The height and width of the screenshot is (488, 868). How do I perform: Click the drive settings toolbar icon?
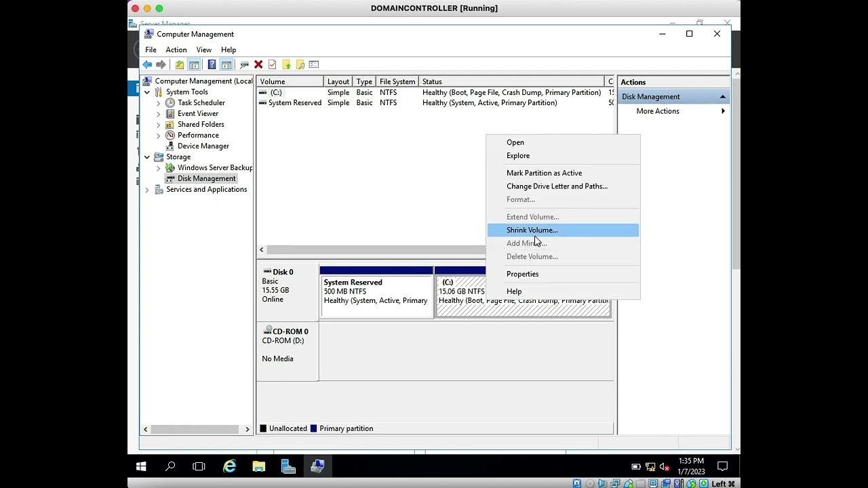(244, 64)
